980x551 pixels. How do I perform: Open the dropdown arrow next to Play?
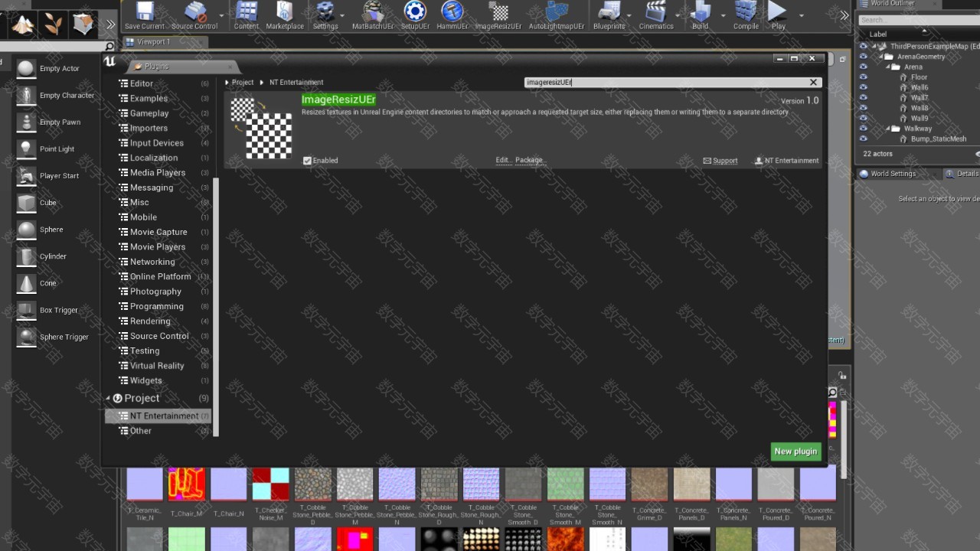point(801,15)
